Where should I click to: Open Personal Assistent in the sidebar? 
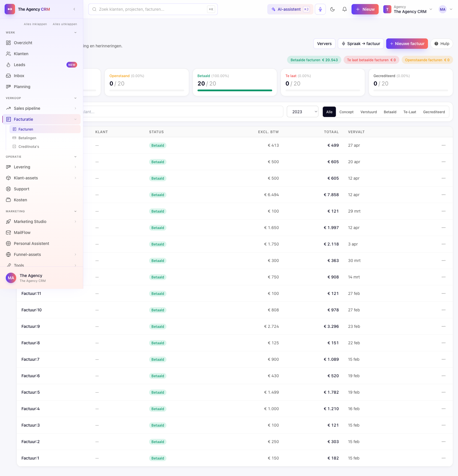[41, 243]
